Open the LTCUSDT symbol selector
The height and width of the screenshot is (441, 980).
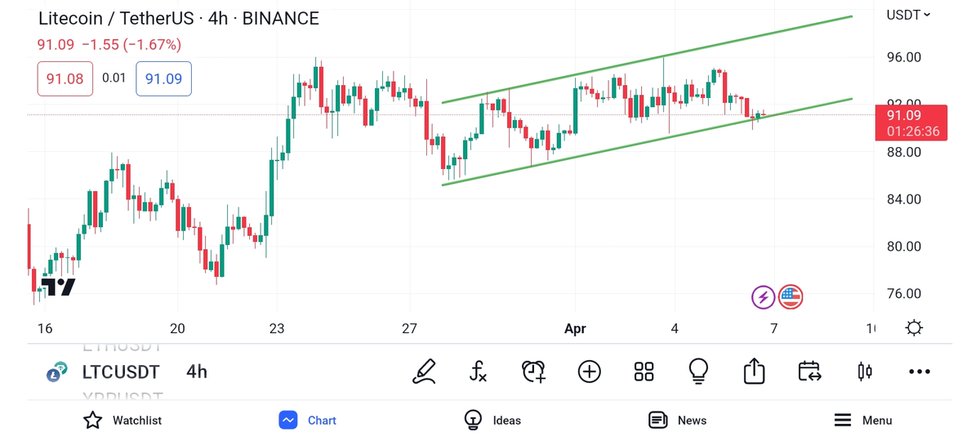(x=120, y=372)
